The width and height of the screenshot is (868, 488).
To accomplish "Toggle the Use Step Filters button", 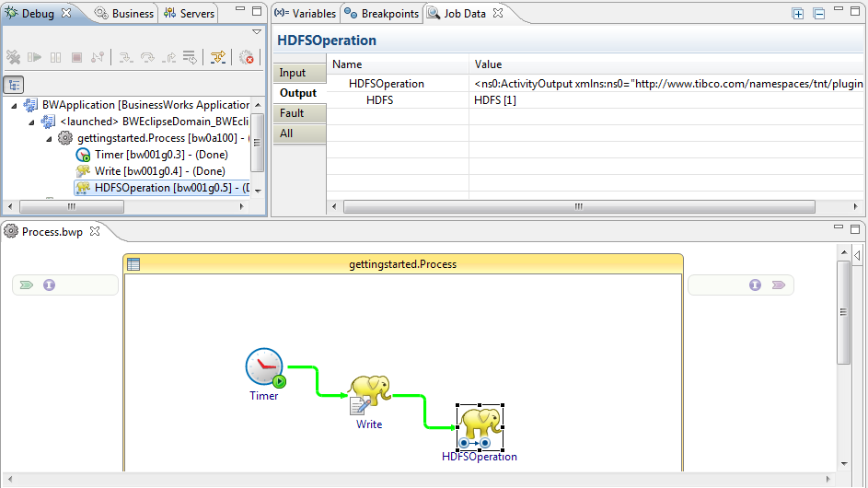I will coord(217,57).
